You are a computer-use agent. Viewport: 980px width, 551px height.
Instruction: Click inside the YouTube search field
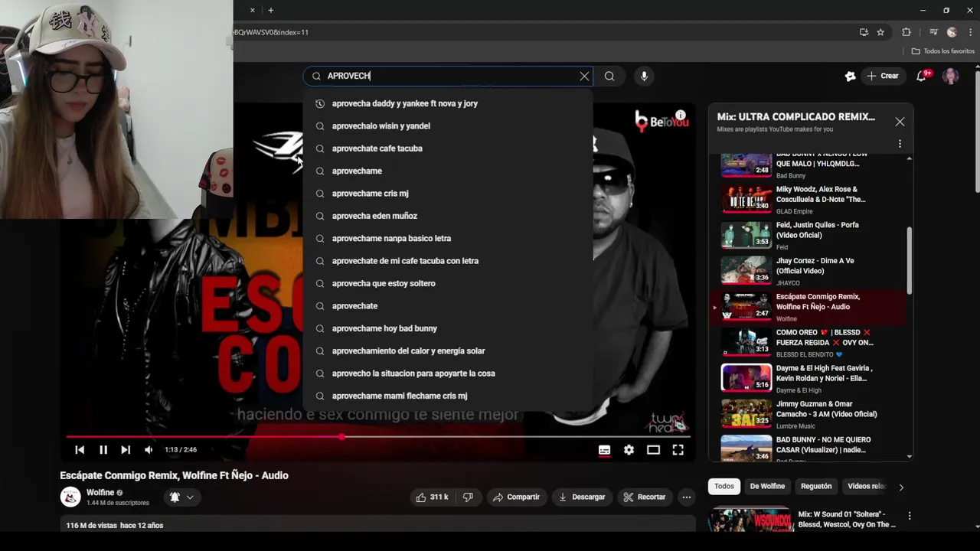tap(448, 76)
